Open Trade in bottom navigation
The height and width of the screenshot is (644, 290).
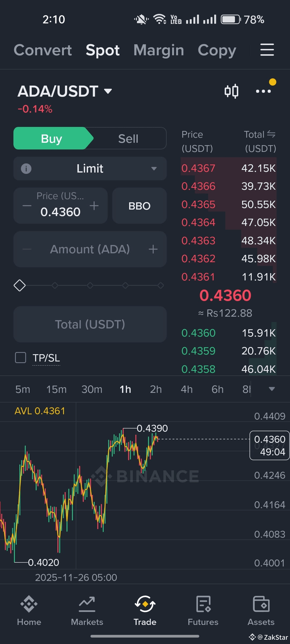pyautogui.click(x=145, y=611)
